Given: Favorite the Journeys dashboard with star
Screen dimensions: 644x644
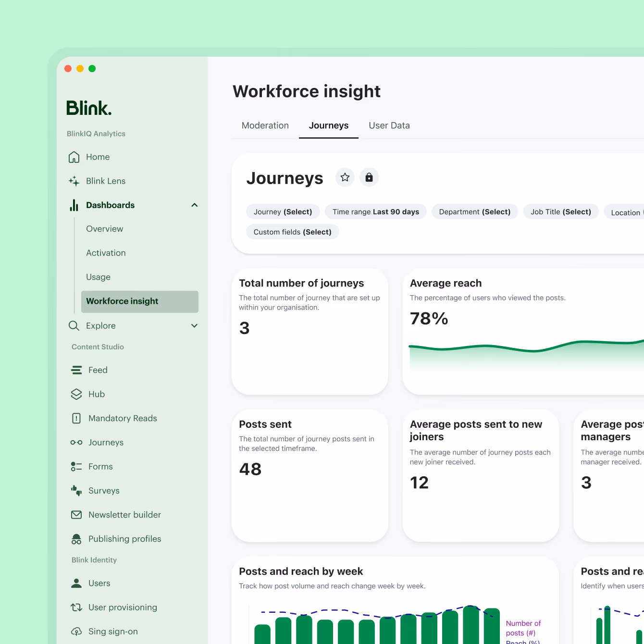Looking at the screenshot, I should [345, 177].
